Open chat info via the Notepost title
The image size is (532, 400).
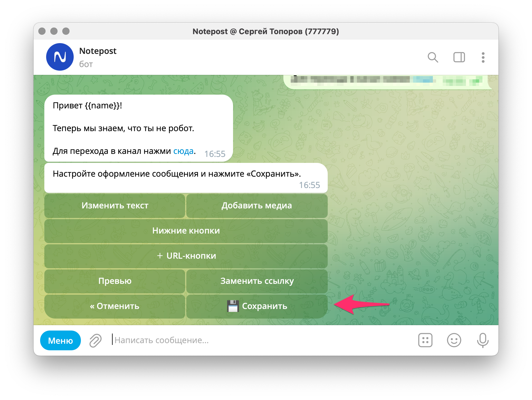[98, 51]
